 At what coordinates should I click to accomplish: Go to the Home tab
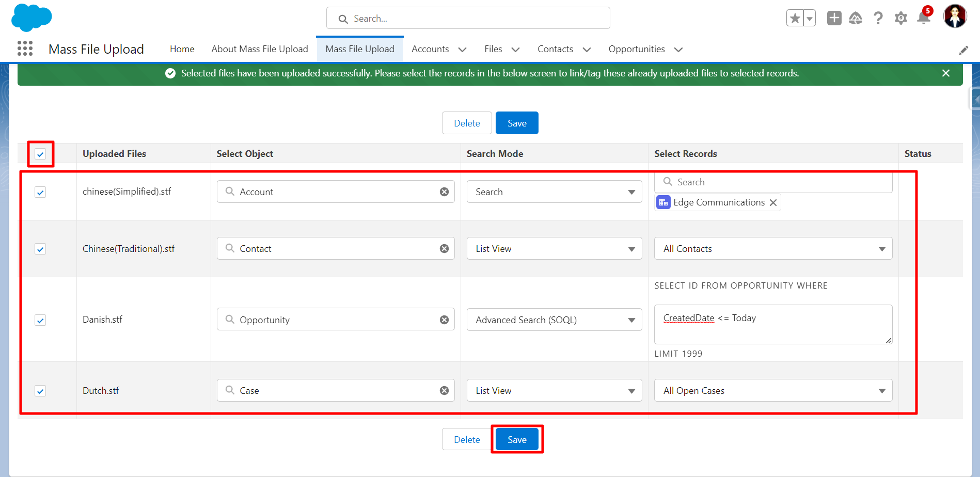click(x=182, y=49)
